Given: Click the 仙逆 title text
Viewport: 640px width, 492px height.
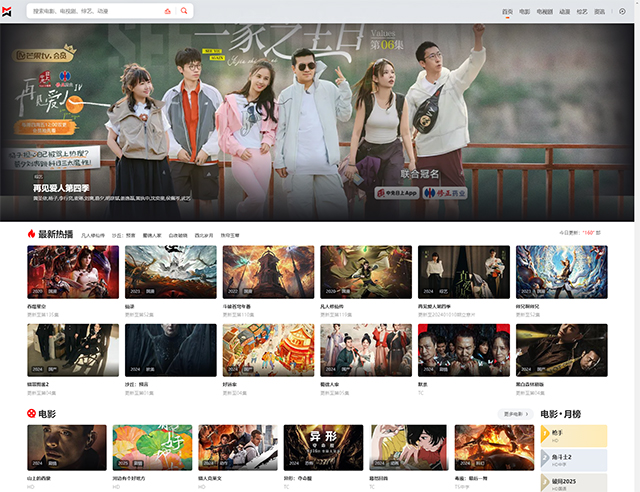Looking at the screenshot, I should point(130,306).
